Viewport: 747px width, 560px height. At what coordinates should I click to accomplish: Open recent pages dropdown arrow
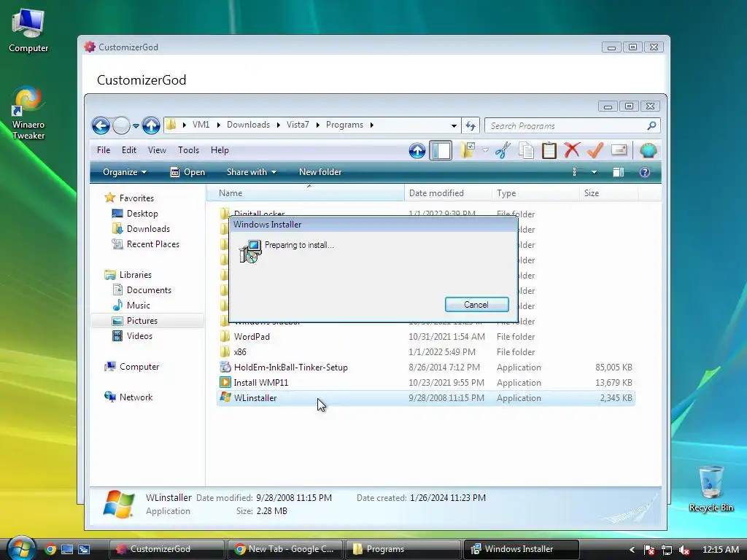click(x=136, y=126)
